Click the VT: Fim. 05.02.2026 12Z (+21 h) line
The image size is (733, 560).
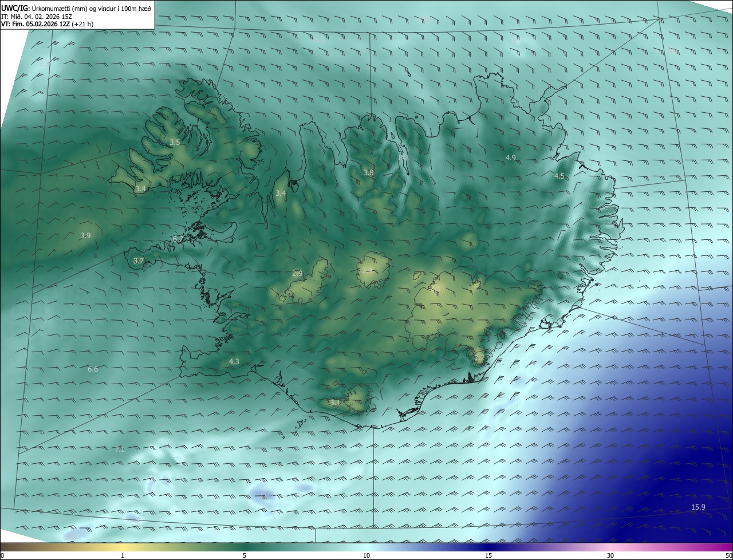(49, 24)
